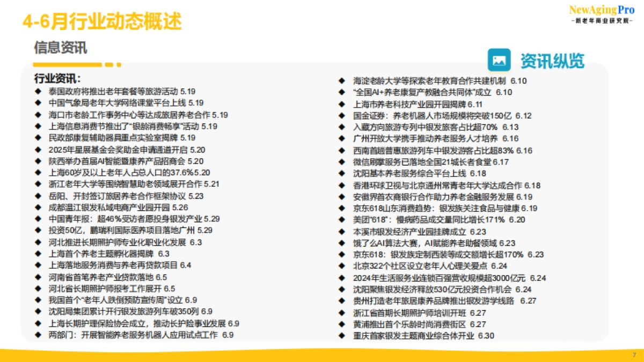Click the diamond bullet before 海淀老龄大学

341,80
